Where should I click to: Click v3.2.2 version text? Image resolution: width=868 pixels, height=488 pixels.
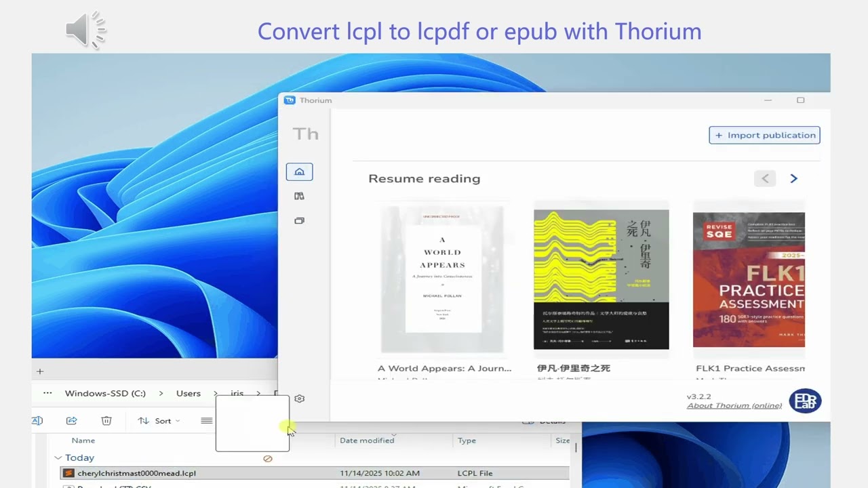point(698,396)
